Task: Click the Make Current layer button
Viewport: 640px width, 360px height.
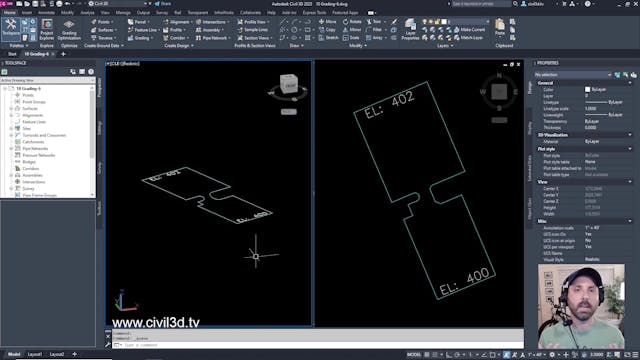Action: click(469, 30)
